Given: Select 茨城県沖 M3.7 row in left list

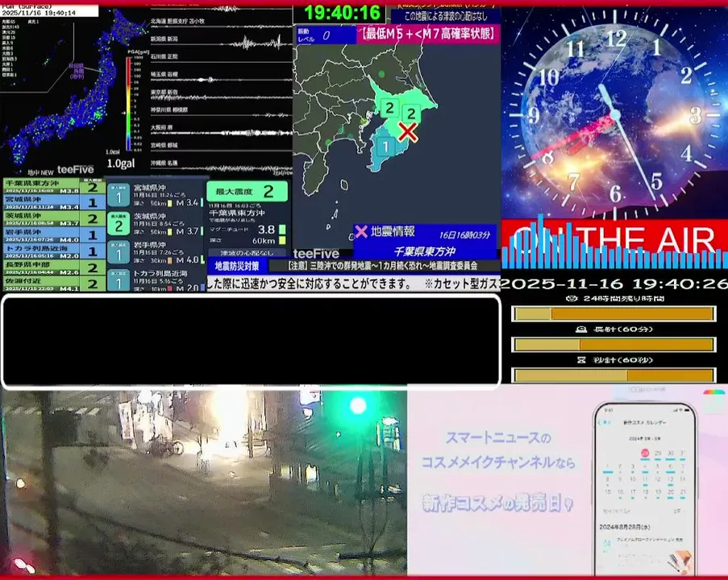Looking at the screenshot, I should click(x=54, y=218).
